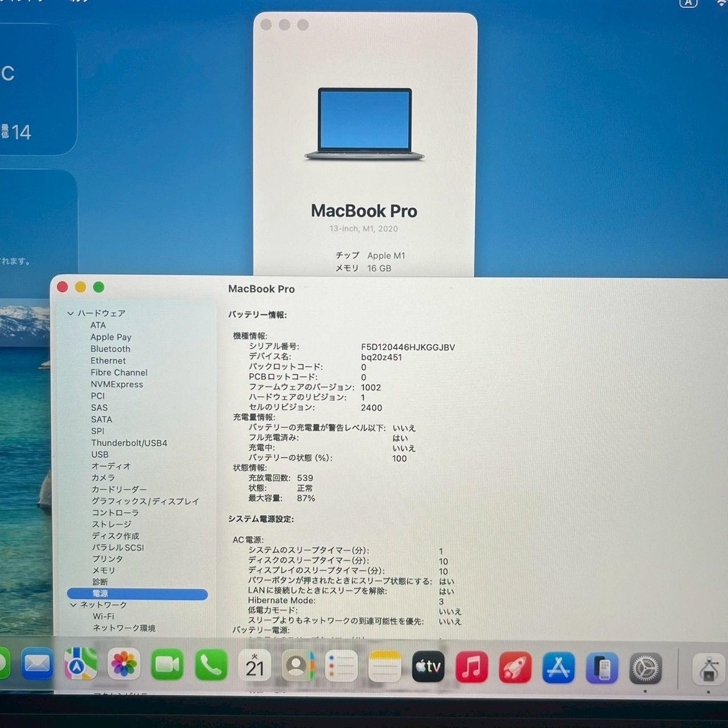Screen dimensions: 728x728
Task: Select Ethernet in the sidebar
Action: pos(108,361)
